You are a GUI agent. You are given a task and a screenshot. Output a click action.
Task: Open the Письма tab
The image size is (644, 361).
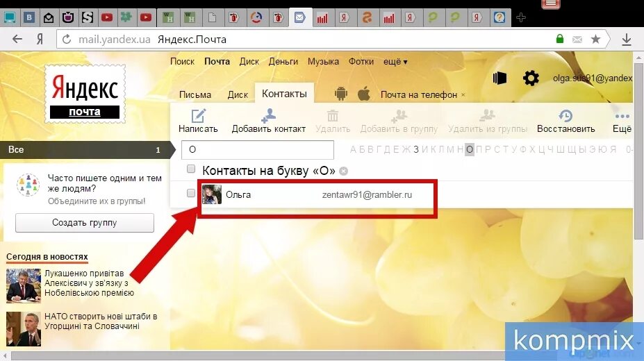point(195,94)
